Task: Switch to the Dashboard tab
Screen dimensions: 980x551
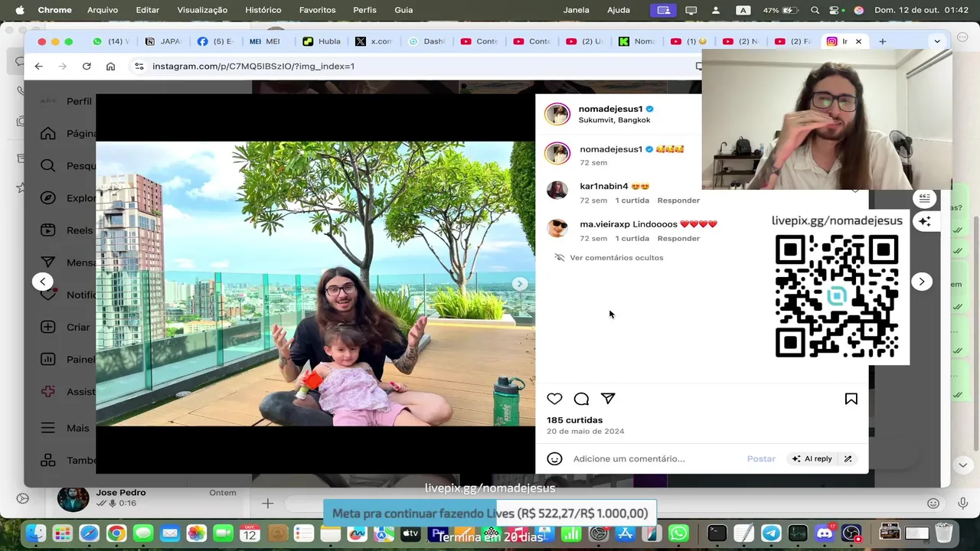Action: tap(426, 41)
